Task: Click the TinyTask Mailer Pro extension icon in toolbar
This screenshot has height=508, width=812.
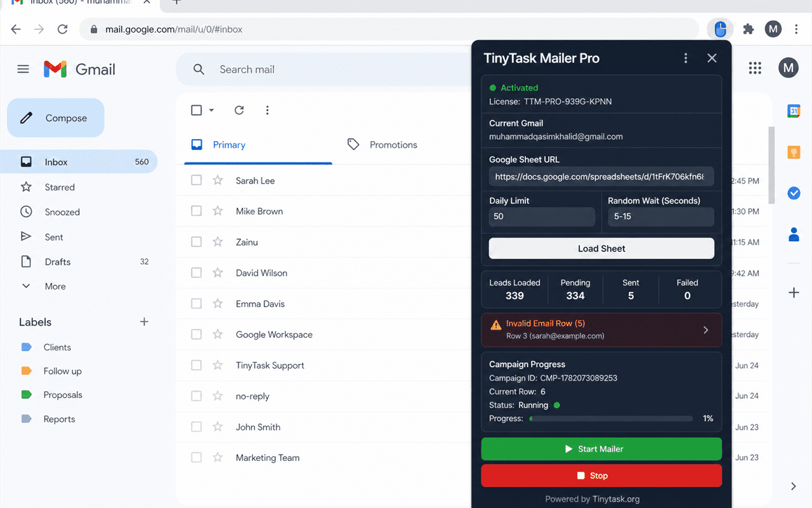Action: pos(720,29)
